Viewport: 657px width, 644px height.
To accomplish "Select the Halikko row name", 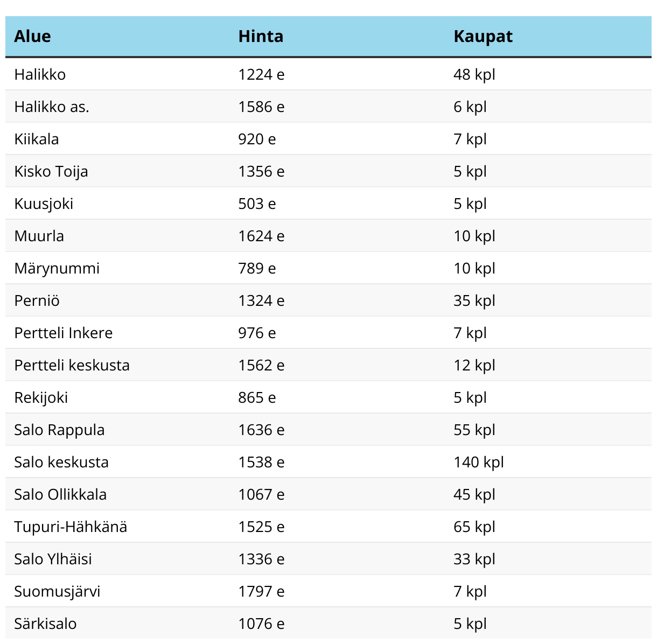I will pyautogui.click(x=40, y=74).
